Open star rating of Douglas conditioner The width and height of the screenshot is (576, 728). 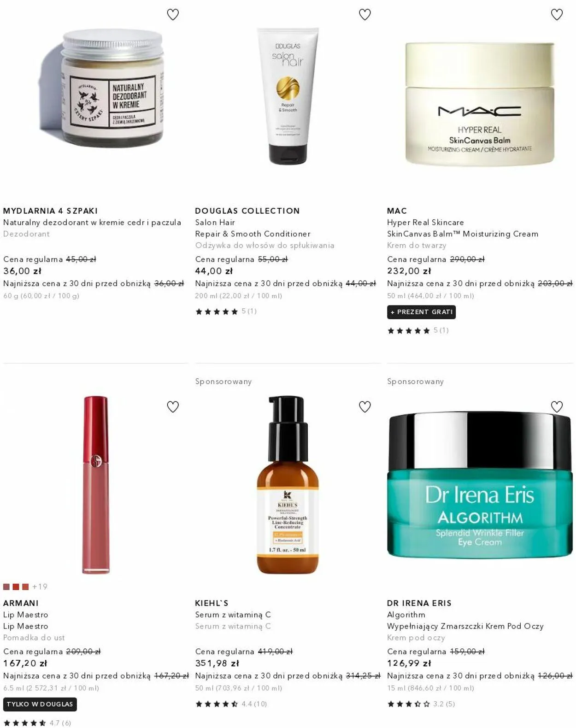click(226, 311)
